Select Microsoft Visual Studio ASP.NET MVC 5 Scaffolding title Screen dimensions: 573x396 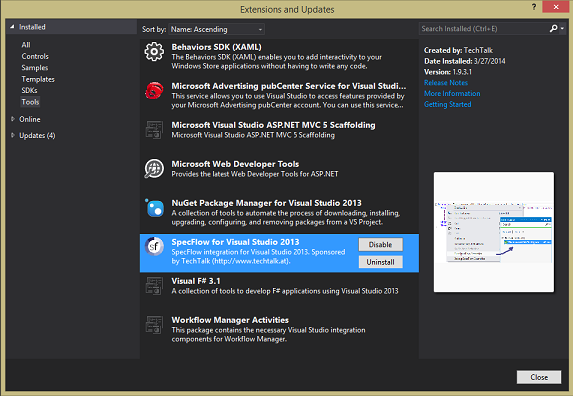click(273, 125)
